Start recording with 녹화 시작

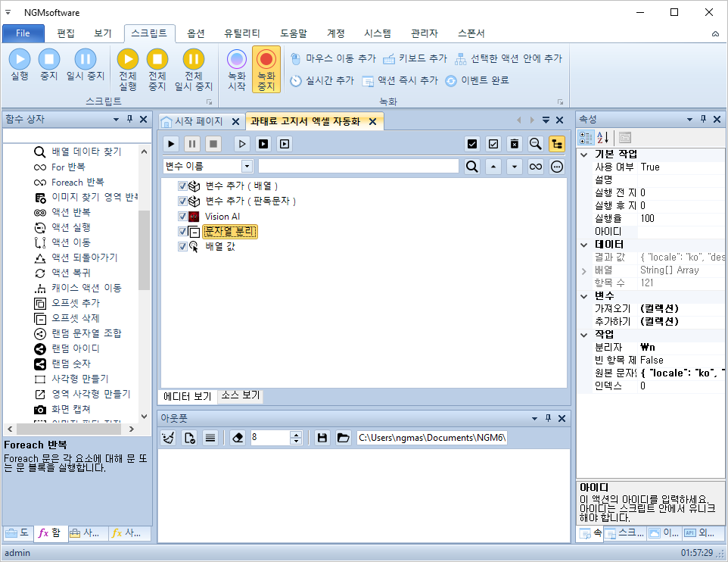(x=236, y=70)
